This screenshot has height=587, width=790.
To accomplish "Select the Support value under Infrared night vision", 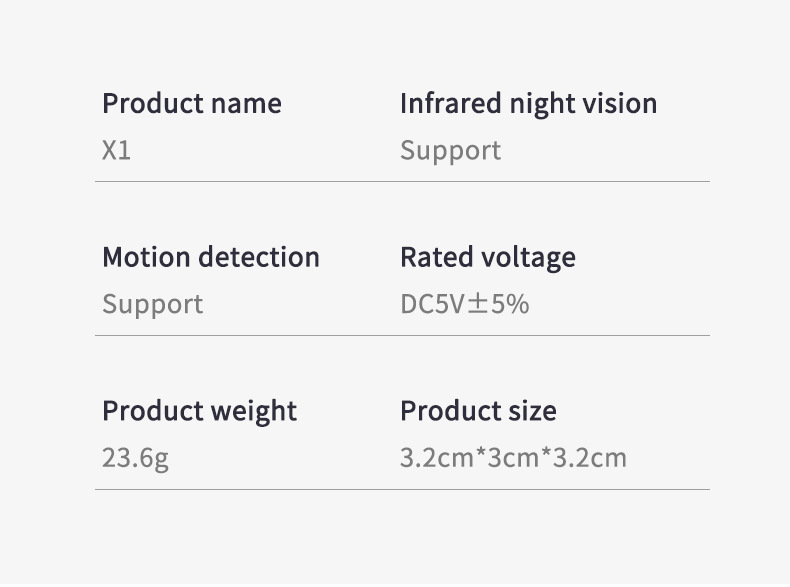I will click(x=450, y=151).
